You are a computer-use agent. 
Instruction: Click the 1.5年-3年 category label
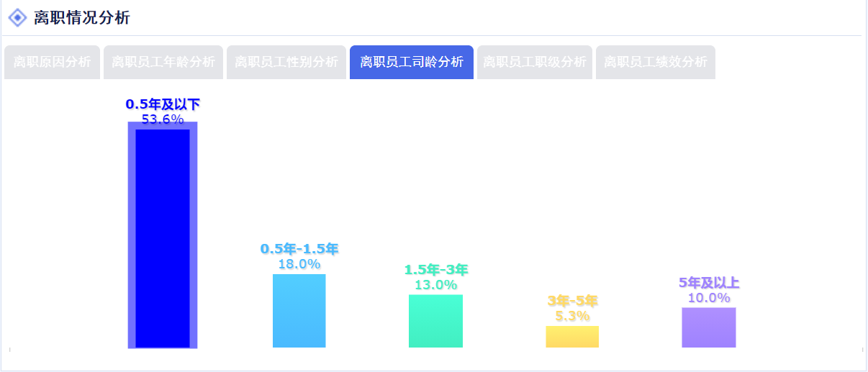[435, 270]
